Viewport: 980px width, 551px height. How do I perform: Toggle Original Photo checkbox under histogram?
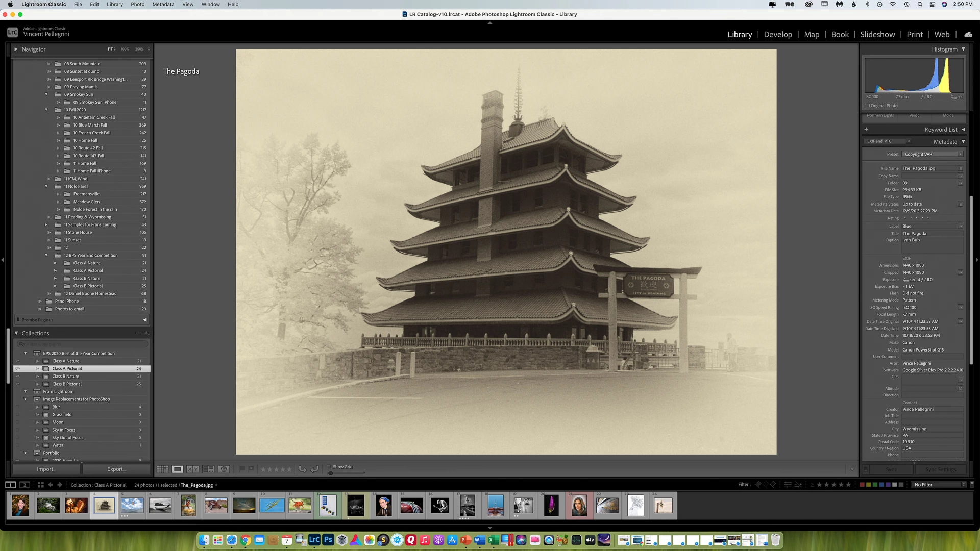[867, 106]
